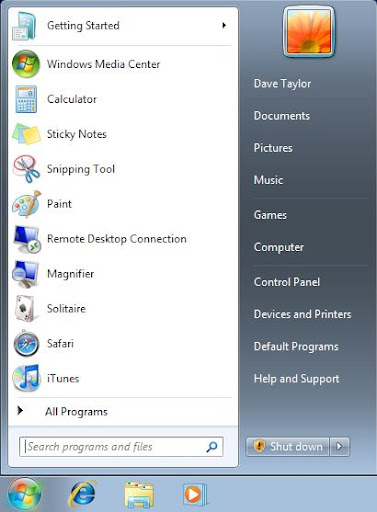Open the Sticky Notes icon
Image resolution: width=377 pixels, height=512 pixels.
click(26, 134)
